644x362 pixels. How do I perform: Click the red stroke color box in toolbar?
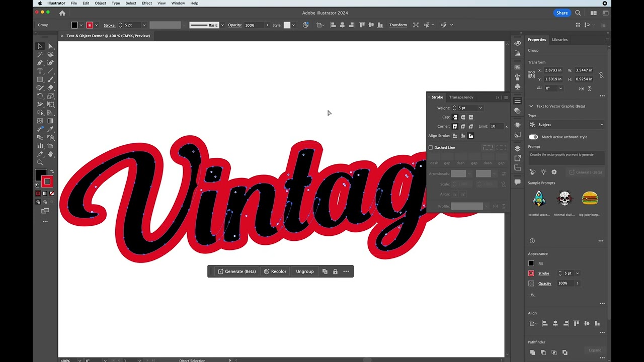click(47, 182)
